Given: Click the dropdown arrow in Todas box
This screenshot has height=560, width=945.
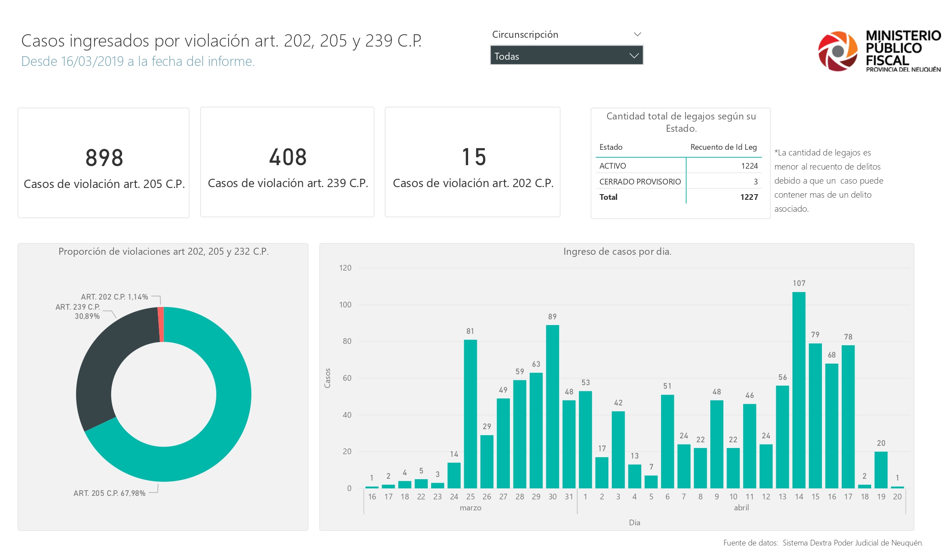Looking at the screenshot, I should [633, 56].
